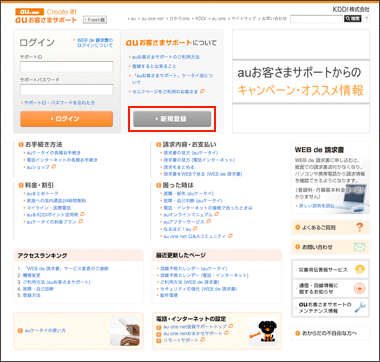Click the hands-holding-phone thumbnail image

point(125,331)
